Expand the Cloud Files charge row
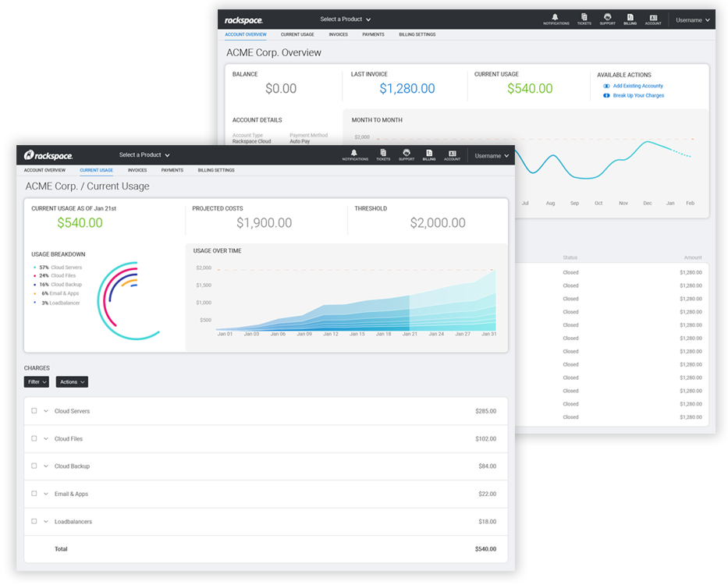The image size is (728, 585). pyautogui.click(x=46, y=438)
